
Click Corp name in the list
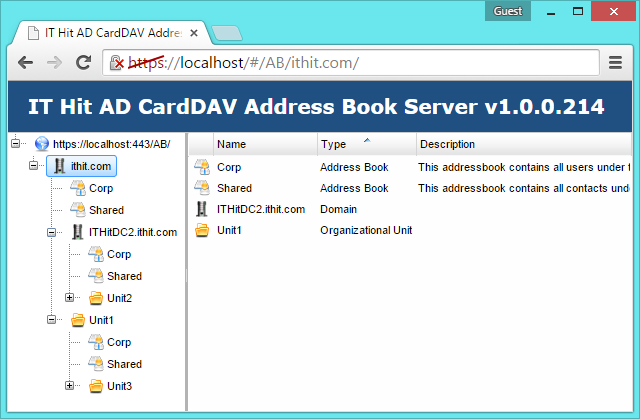point(229,167)
